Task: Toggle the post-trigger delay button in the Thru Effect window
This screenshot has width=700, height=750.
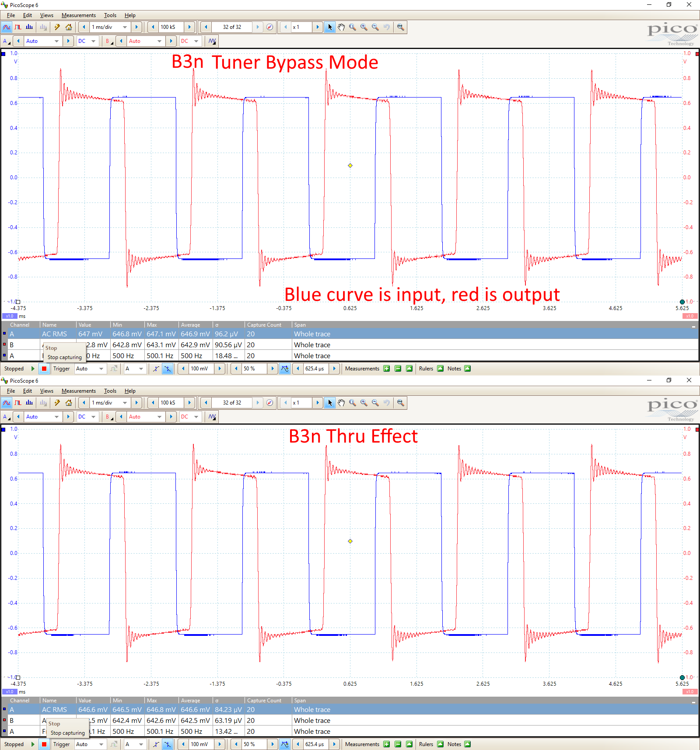Action: [x=285, y=744]
